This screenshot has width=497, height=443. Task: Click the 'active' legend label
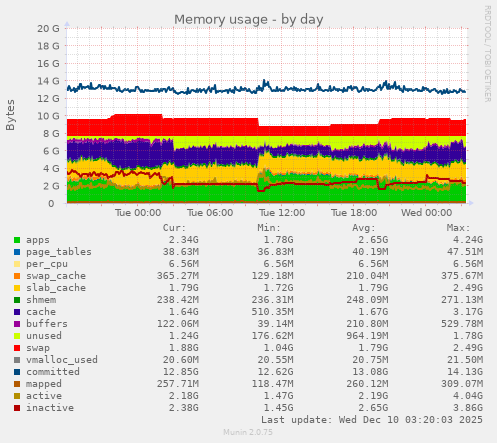coord(44,396)
